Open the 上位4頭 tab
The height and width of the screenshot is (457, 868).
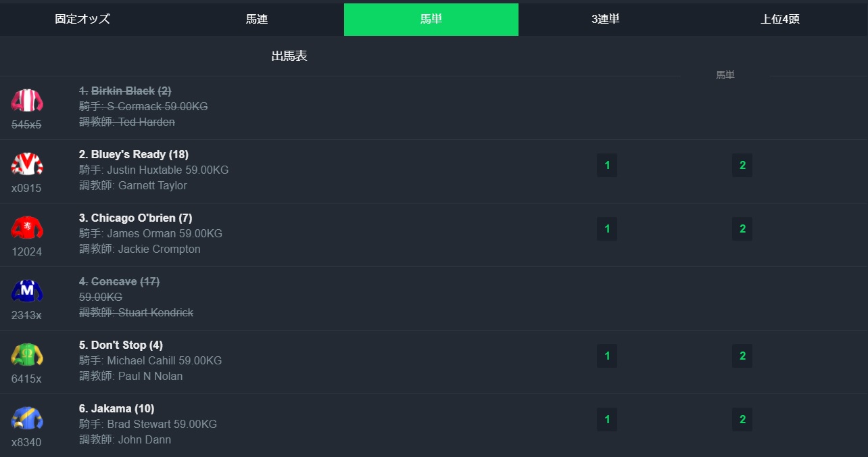click(x=779, y=19)
